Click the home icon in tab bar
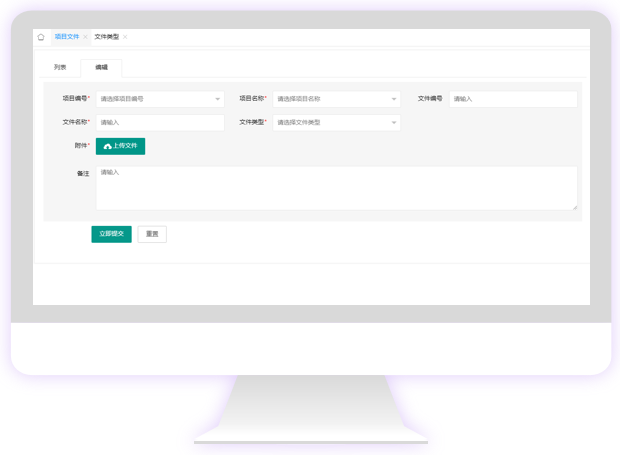The image size is (620, 455). tap(41, 37)
